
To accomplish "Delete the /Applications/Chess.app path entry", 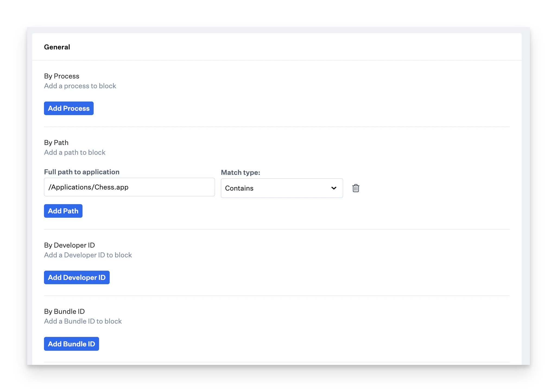I will coord(356,188).
